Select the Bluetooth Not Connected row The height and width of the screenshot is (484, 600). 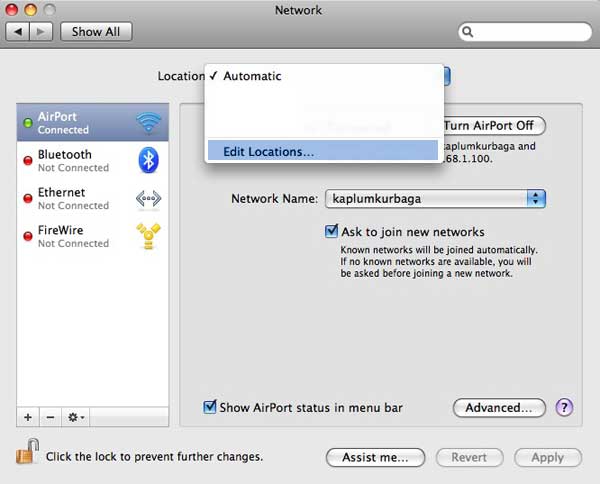coord(93,160)
